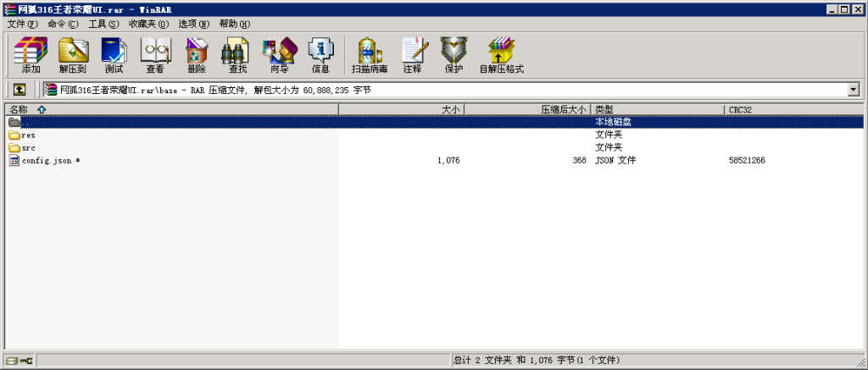
Task: Minimize the WinRAR window
Action: pyautogui.click(x=832, y=9)
